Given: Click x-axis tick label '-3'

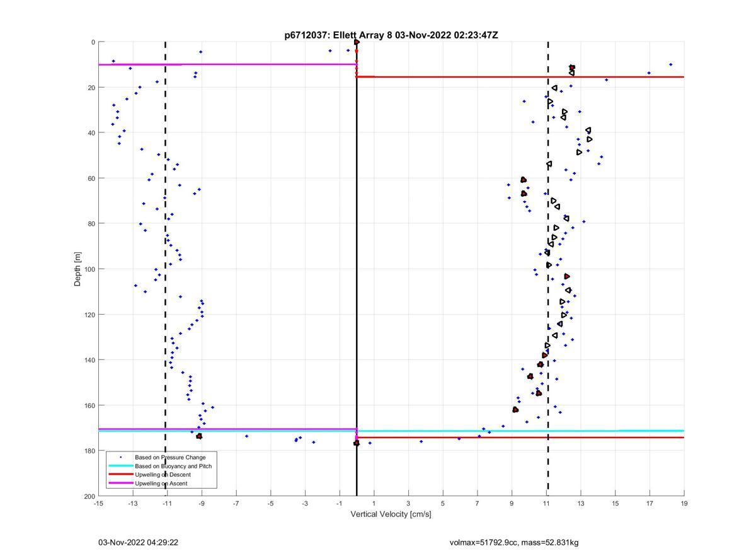Looking at the screenshot, I should (305, 503).
